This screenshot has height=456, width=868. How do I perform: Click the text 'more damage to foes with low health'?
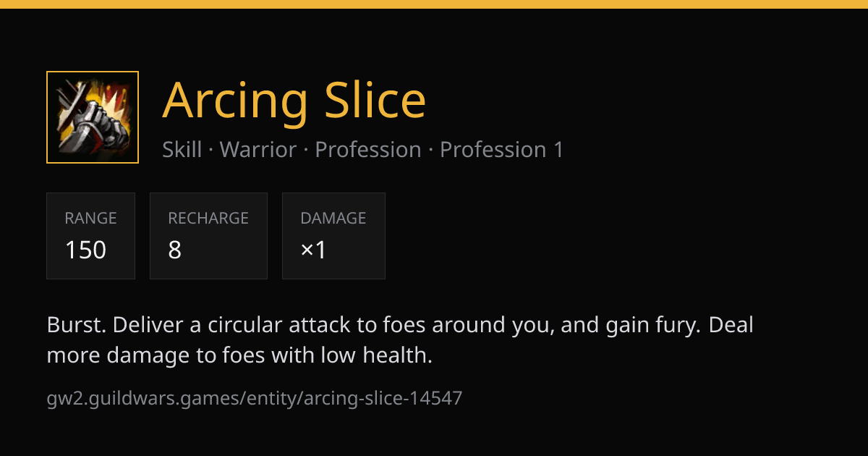click(x=239, y=355)
